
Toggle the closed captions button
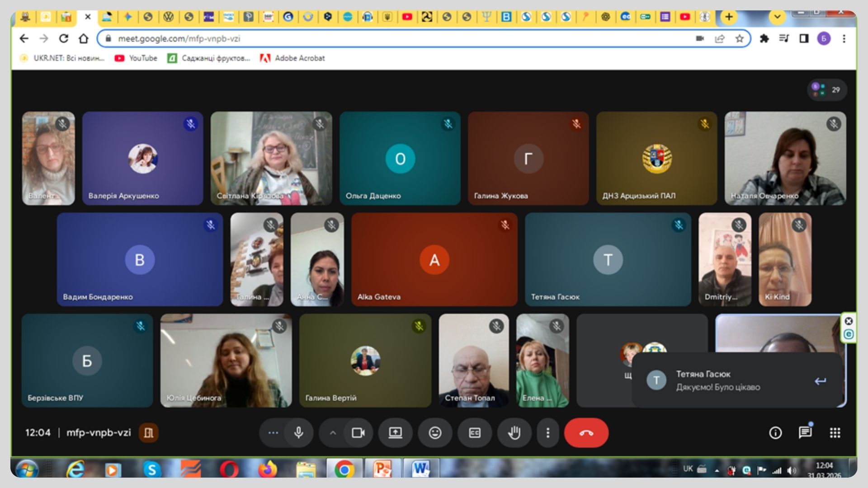[475, 433]
